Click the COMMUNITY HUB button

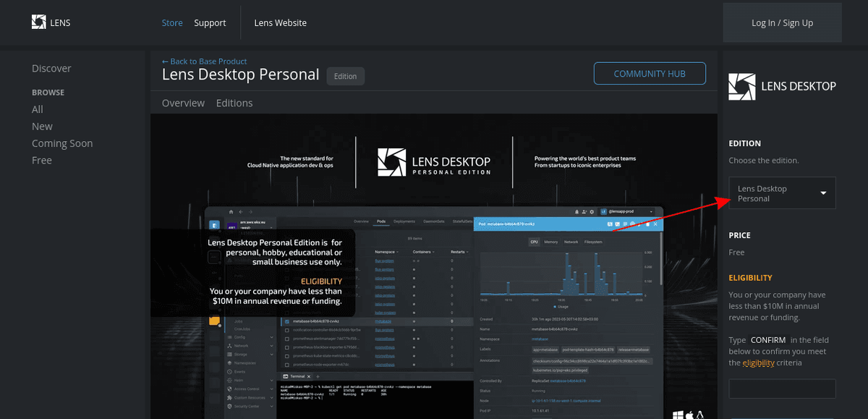point(650,74)
